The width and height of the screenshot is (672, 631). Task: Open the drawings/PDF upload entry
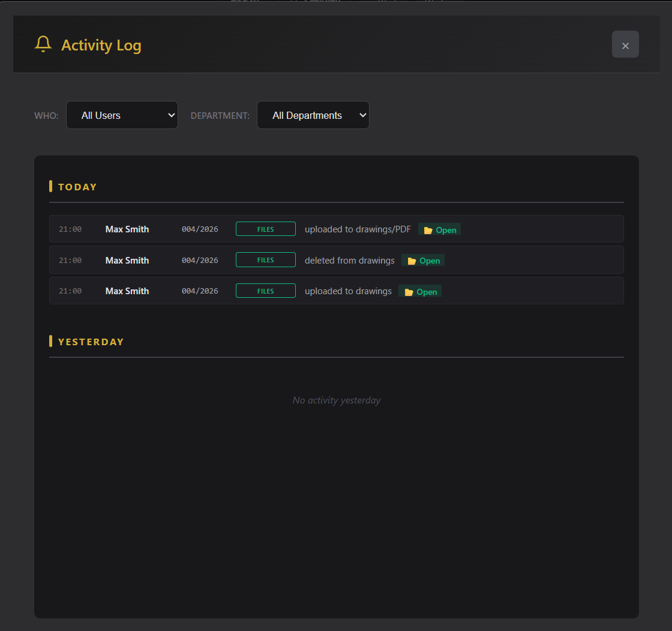click(439, 229)
